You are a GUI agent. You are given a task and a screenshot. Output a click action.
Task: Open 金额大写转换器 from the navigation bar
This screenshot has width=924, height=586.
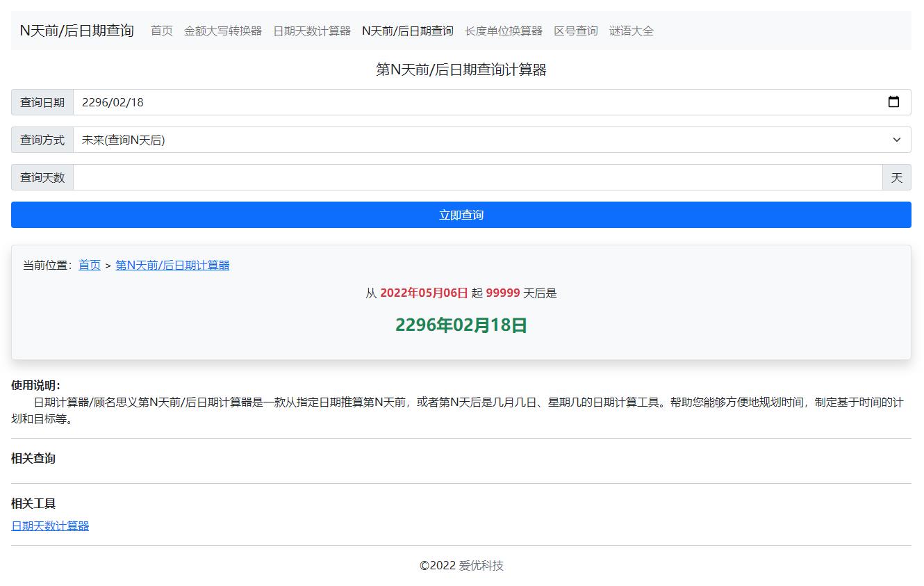point(223,31)
